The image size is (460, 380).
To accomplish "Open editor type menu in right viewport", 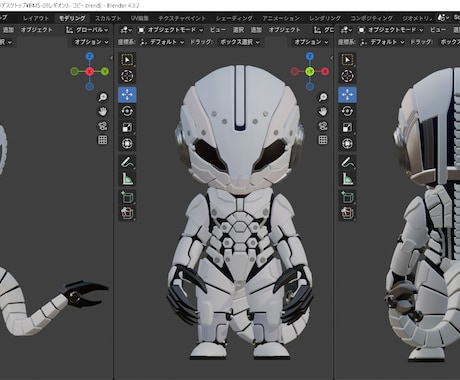I will click(x=346, y=30).
